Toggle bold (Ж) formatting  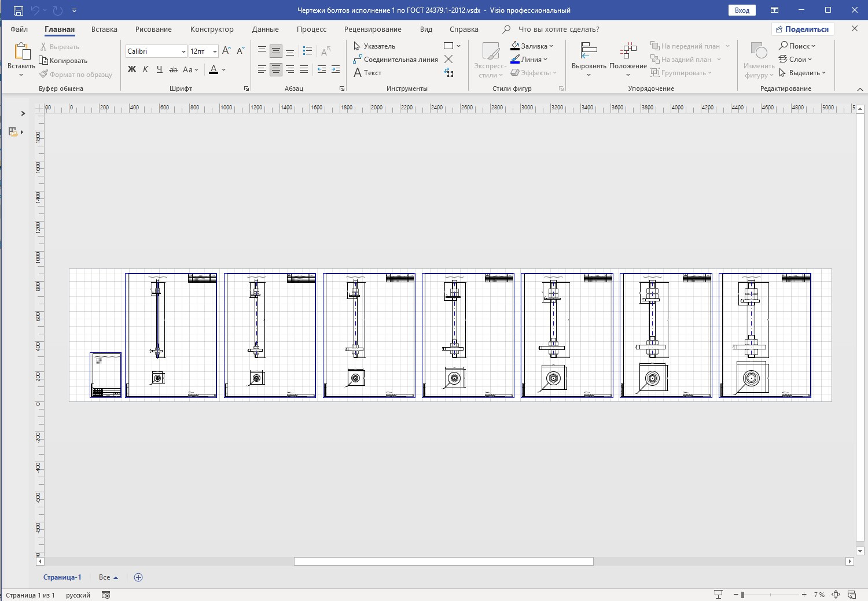click(132, 69)
